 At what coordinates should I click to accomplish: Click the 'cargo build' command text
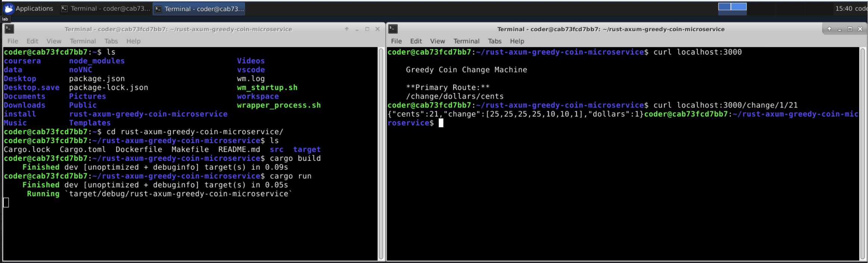coord(295,158)
